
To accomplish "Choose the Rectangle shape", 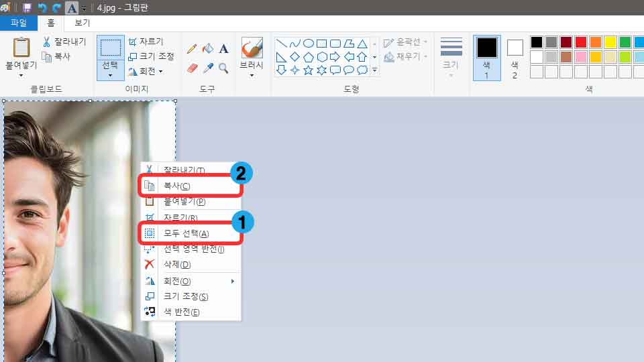I will point(321,44).
